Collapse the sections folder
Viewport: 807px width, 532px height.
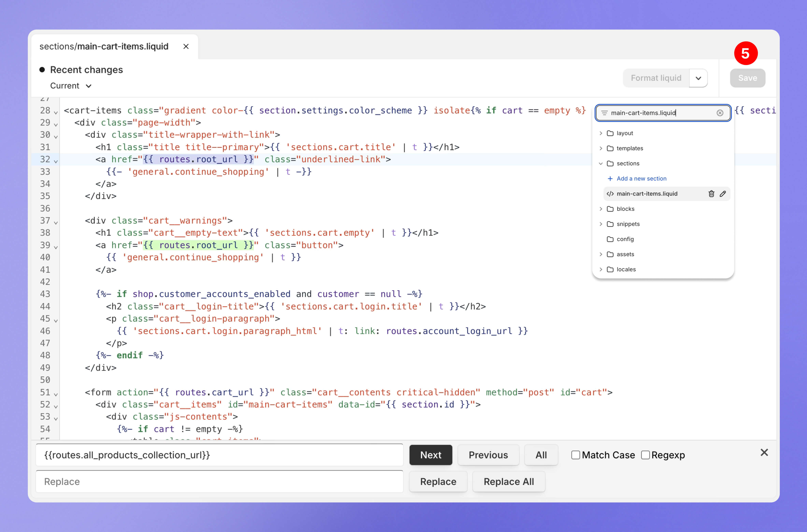coord(601,164)
